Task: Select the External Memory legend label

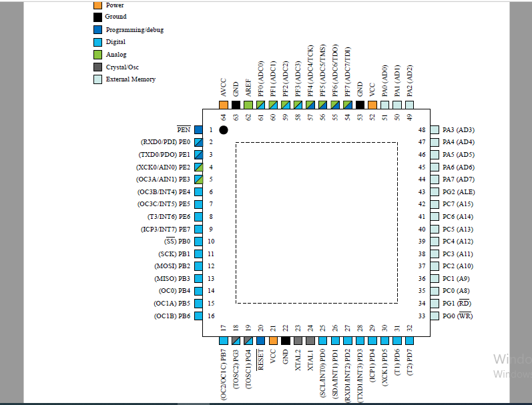Action: click(131, 79)
